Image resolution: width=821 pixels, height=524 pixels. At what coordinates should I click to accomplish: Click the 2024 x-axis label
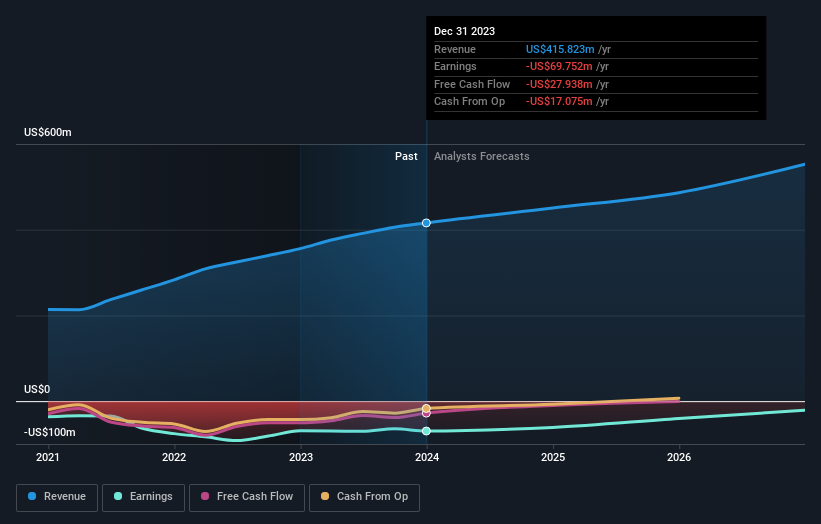[427, 457]
